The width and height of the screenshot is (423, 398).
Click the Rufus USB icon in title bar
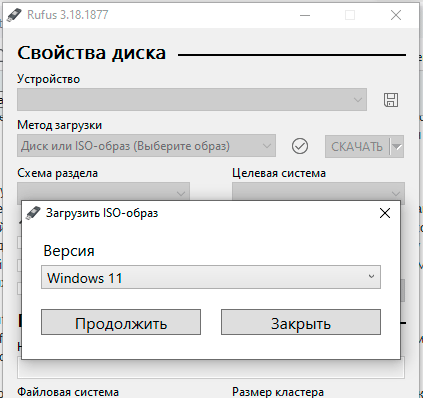(x=14, y=15)
